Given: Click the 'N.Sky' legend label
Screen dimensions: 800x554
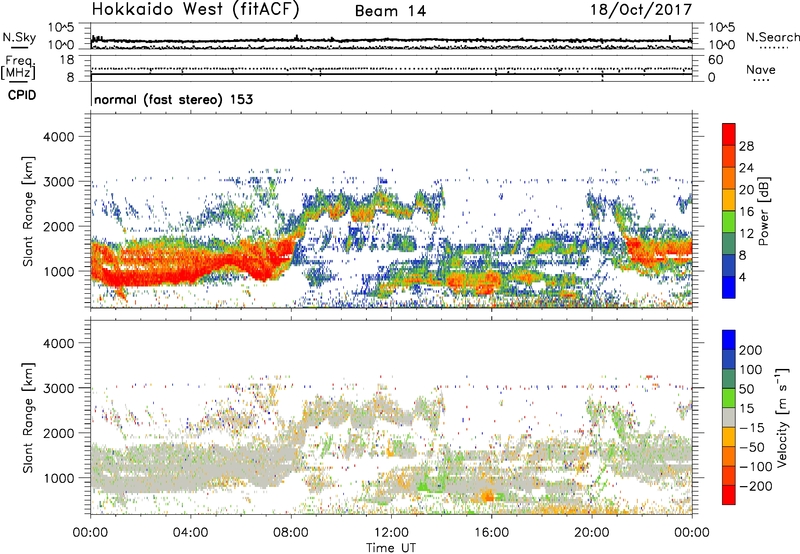Looking at the screenshot, I should tap(19, 37).
